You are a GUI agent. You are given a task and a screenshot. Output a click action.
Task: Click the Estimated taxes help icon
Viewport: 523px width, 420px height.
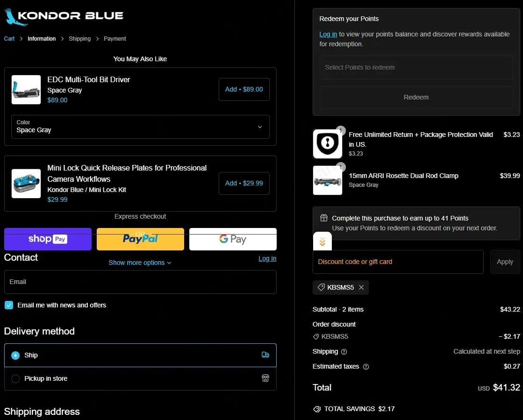(x=366, y=367)
